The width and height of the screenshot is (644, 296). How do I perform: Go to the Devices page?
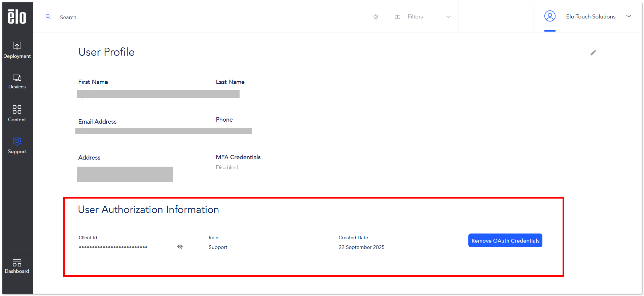click(17, 82)
